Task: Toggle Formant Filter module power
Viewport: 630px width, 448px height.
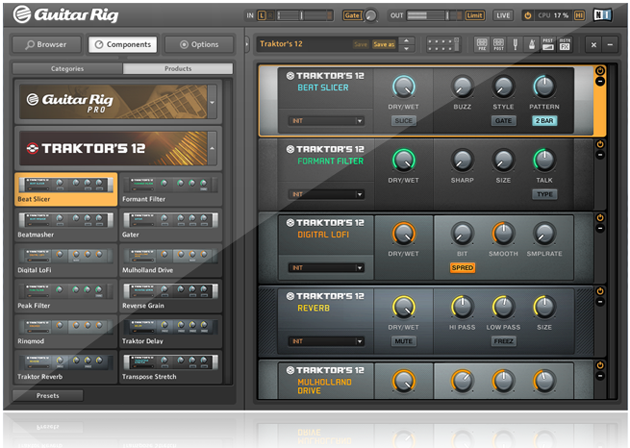Action: tap(600, 144)
